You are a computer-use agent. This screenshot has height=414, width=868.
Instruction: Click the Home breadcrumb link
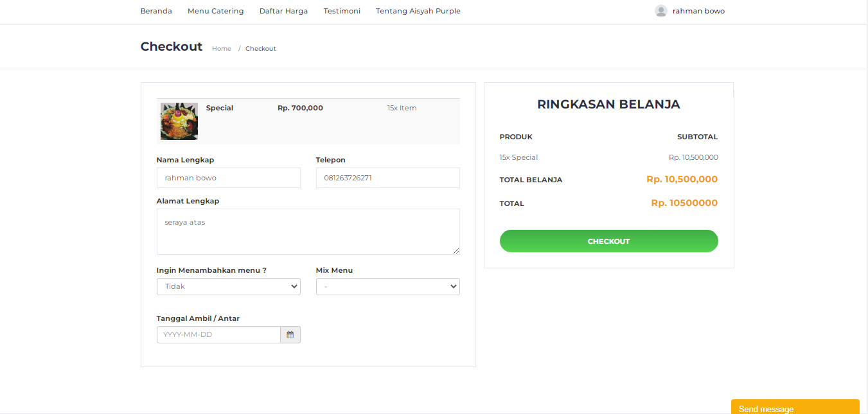point(221,48)
